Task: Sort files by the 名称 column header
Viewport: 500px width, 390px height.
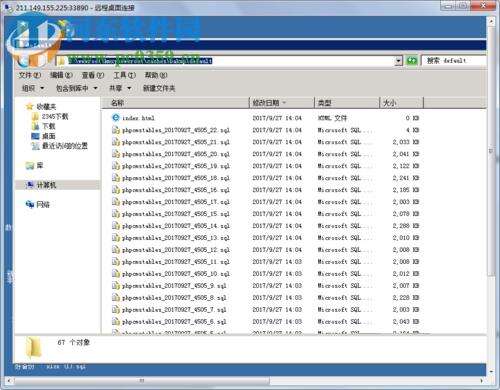Action: click(175, 103)
